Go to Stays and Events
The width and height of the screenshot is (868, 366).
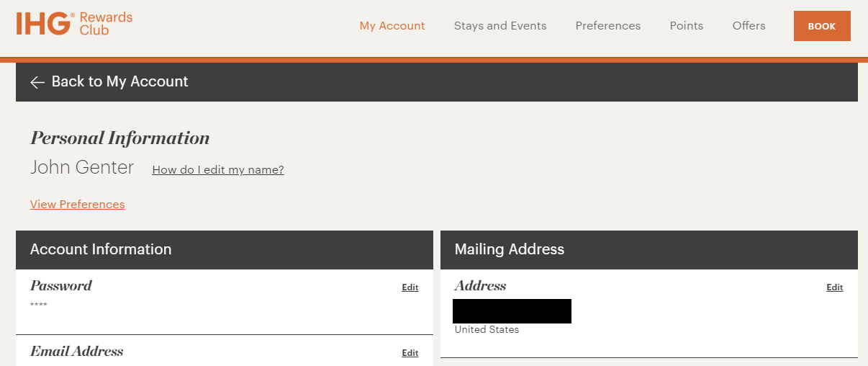pos(500,26)
